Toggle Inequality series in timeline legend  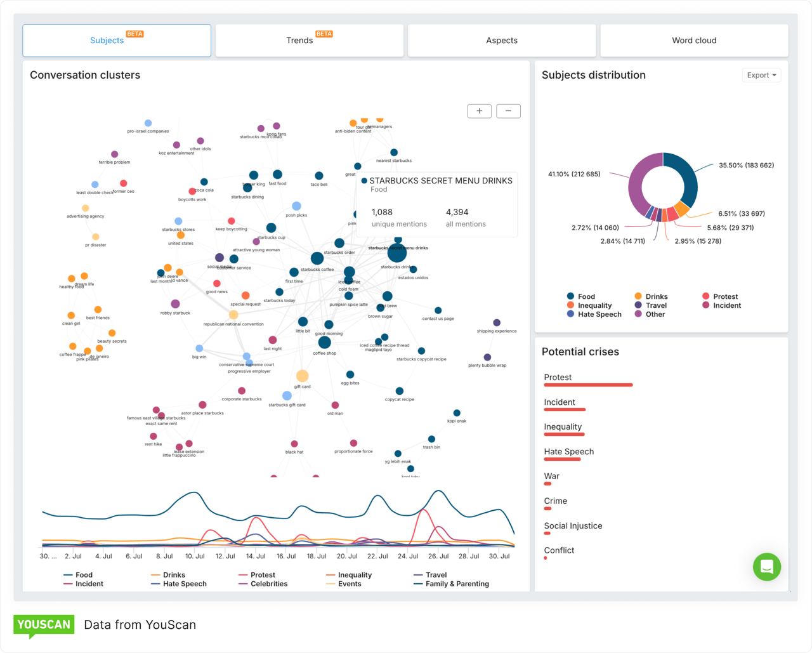pyautogui.click(x=349, y=575)
